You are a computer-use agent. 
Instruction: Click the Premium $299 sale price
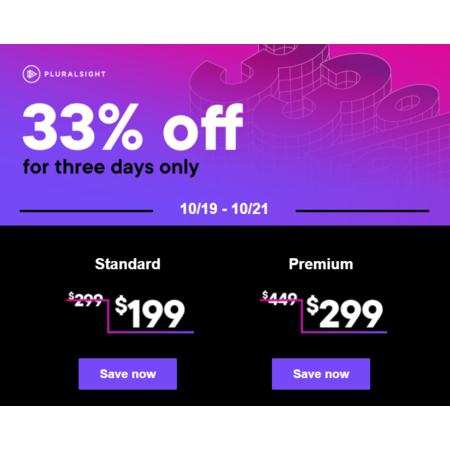tap(344, 312)
